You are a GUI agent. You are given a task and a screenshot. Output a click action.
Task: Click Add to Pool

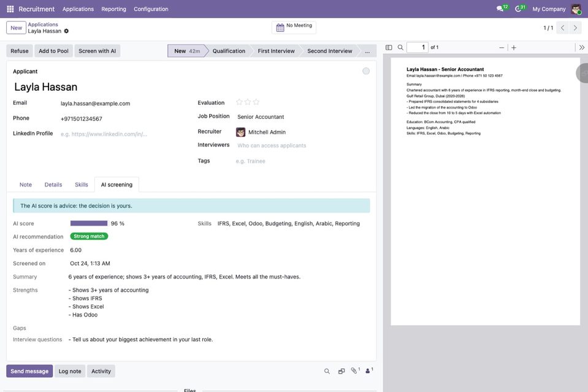click(53, 51)
